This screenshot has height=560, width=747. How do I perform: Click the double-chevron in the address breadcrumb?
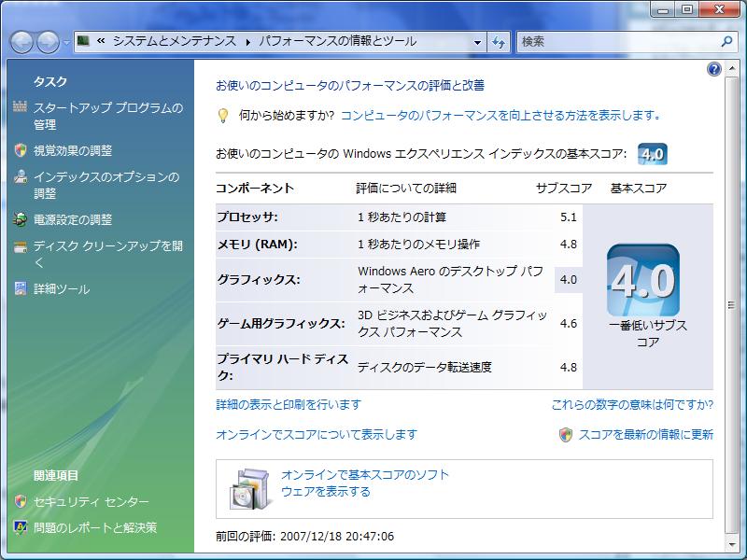click(x=101, y=41)
